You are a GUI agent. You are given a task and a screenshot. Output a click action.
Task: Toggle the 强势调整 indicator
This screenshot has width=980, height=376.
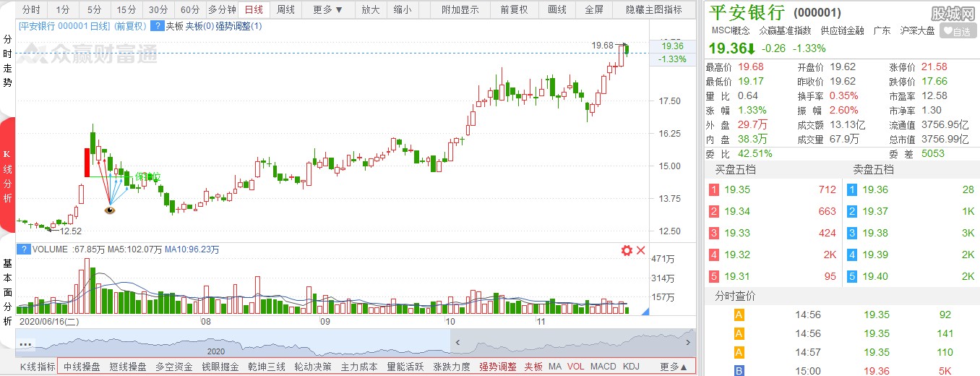pyautogui.click(x=498, y=367)
